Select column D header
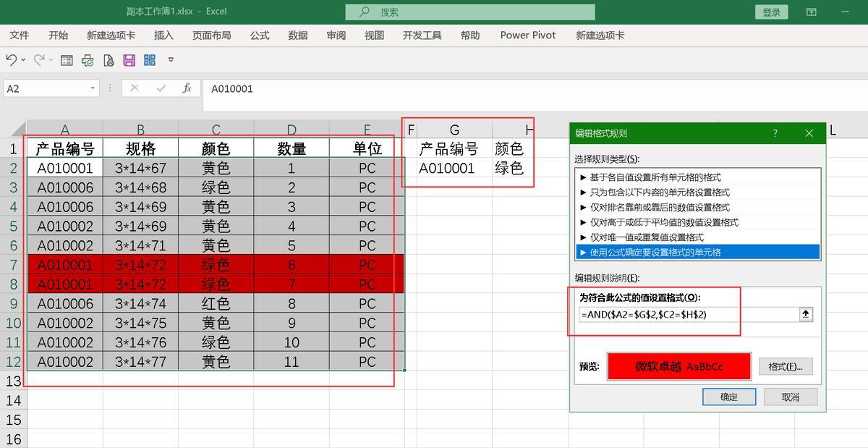Screen dimensions: 868x448 [x=292, y=130]
